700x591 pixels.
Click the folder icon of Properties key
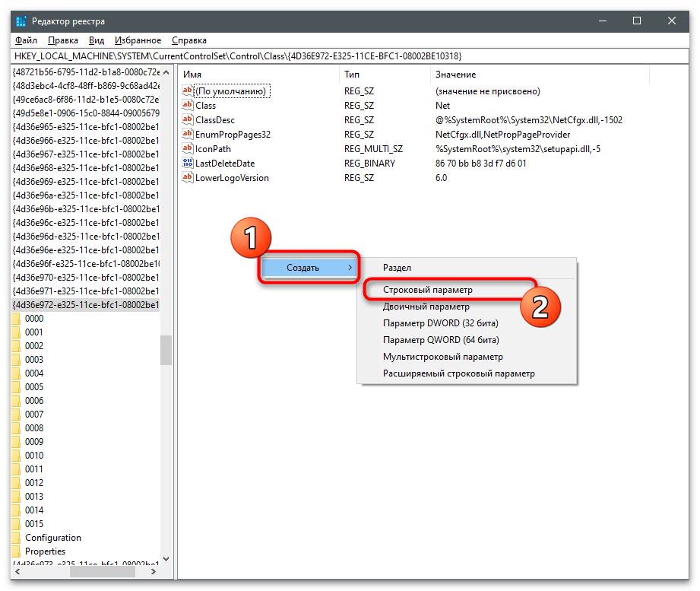point(16,551)
